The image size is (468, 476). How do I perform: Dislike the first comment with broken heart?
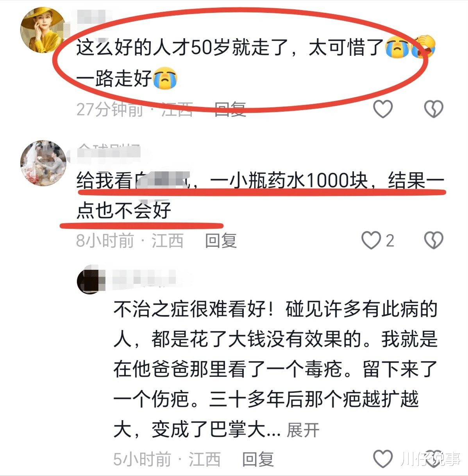[434, 109]
